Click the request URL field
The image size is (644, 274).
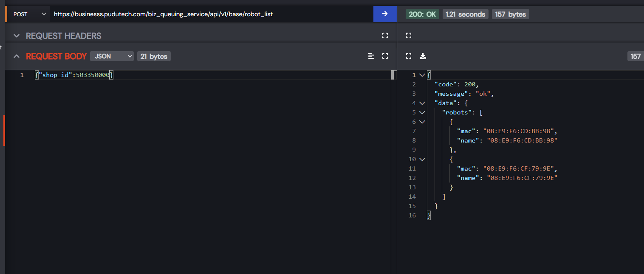pyautogui.click(x=211, y=14)
